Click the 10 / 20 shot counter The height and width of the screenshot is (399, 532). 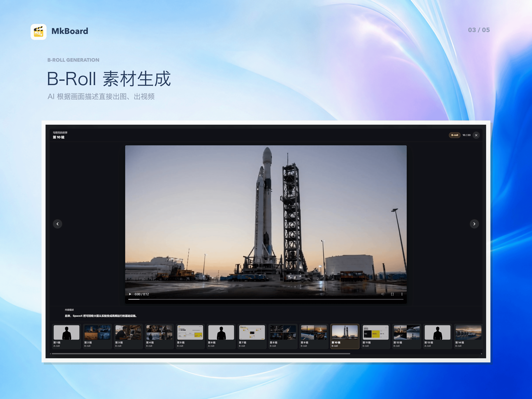point(466,135)
